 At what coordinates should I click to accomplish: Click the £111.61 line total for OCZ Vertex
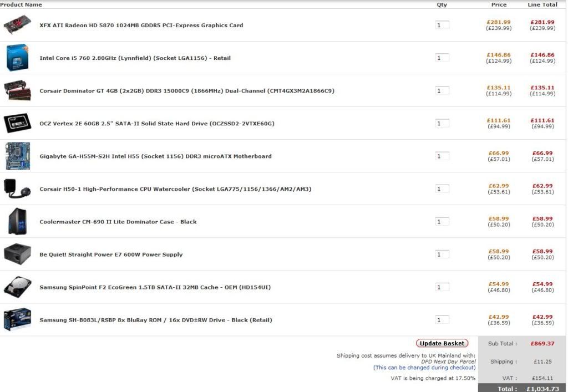click(x=542, y=120)
